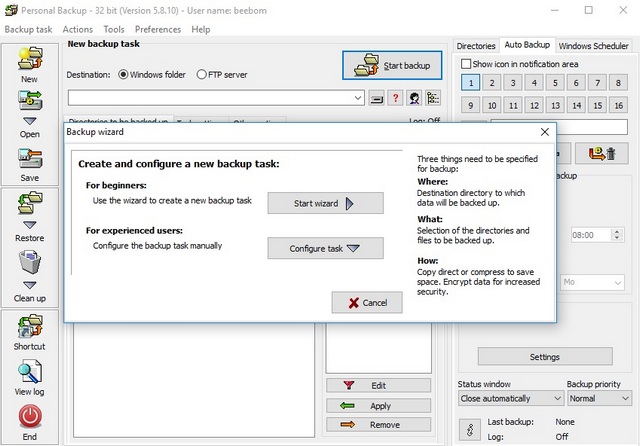Toggle auto backup slot 1
The image size is (640, 446).
[x=471, y=83]
